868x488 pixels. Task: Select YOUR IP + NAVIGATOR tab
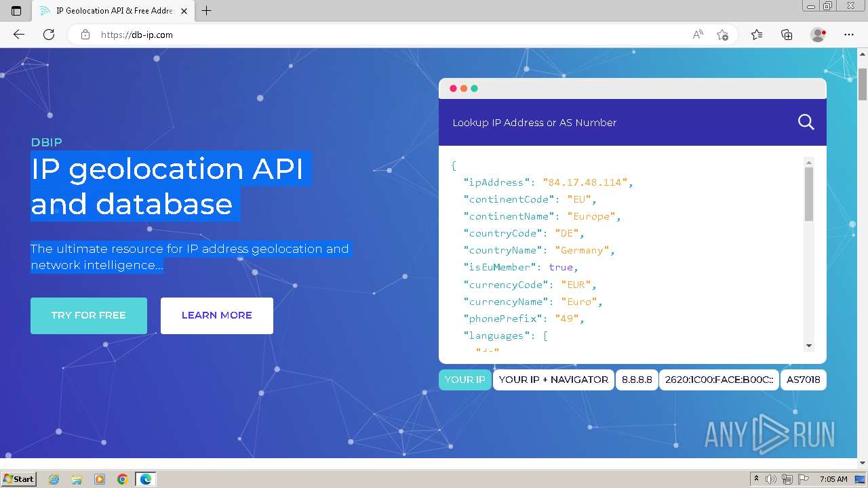coord(553,380)
